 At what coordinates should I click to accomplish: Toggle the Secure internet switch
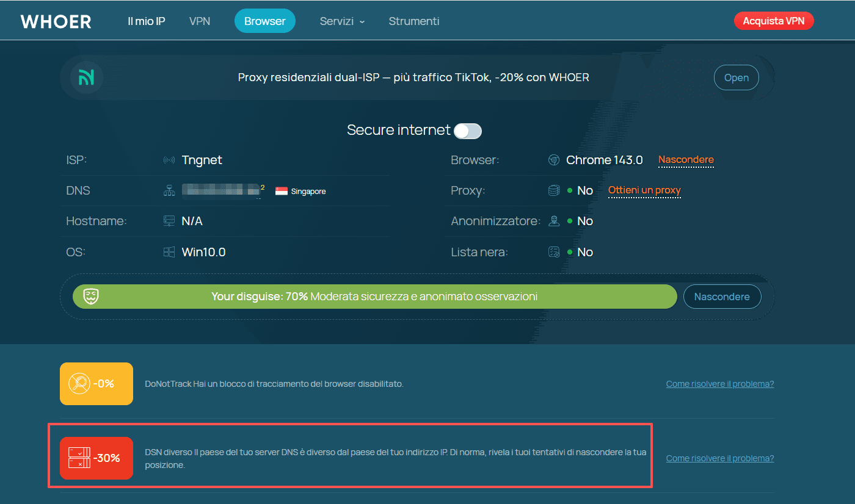click(x=468, y=131)
